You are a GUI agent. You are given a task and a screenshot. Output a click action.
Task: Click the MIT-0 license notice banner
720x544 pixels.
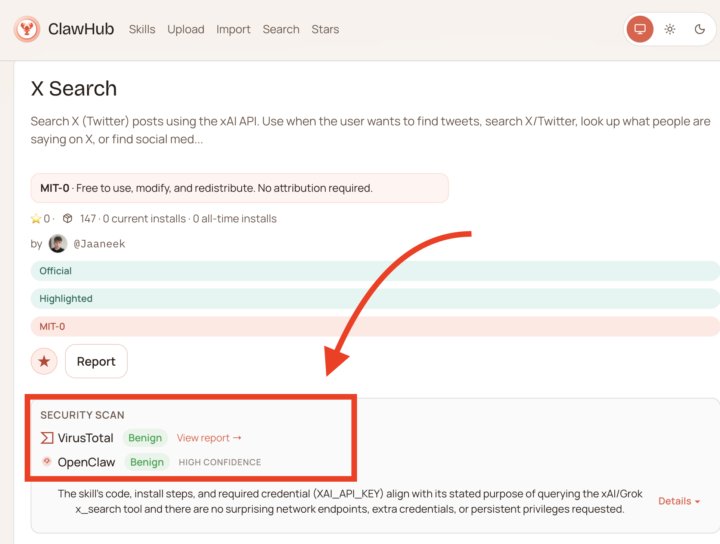(x=240, y=188)
